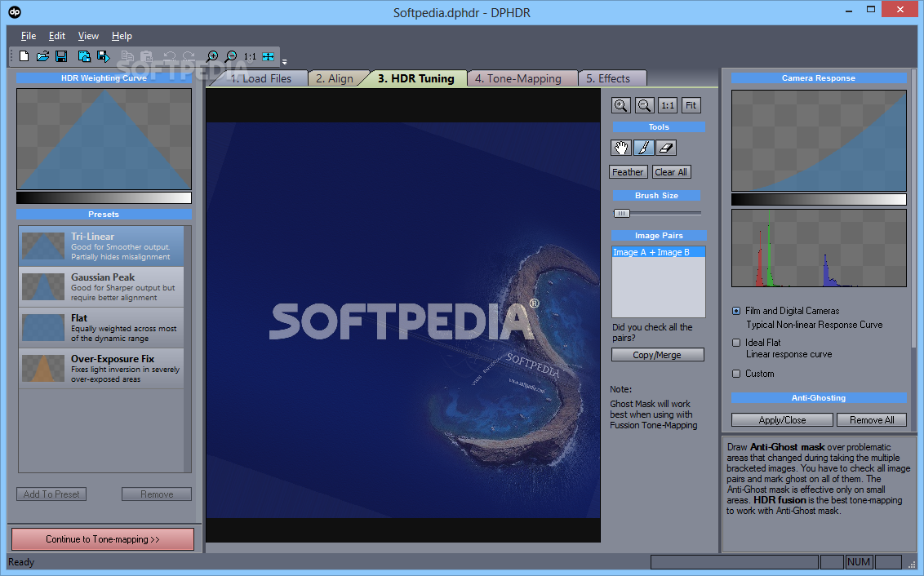Viewport: 924px width, 576px height.
Task: Click the DPHDR app icon in title bar
Action: click(x=15, y=11)
